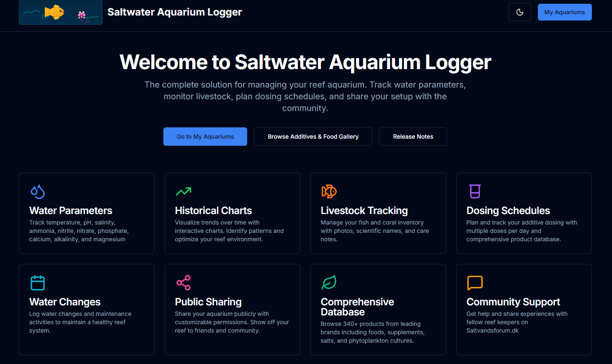Open the Release Notes page

click(x=413, y=137)
